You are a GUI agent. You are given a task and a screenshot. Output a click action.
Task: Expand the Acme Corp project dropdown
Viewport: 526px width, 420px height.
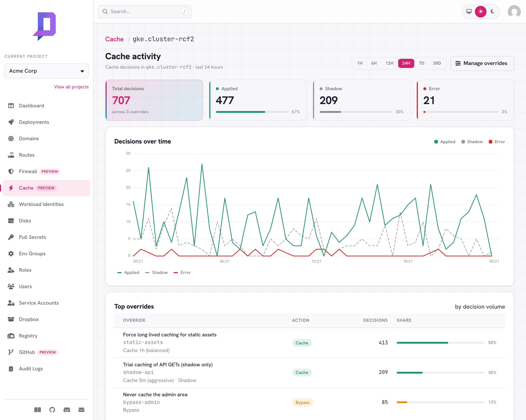(x=47, y=71)
